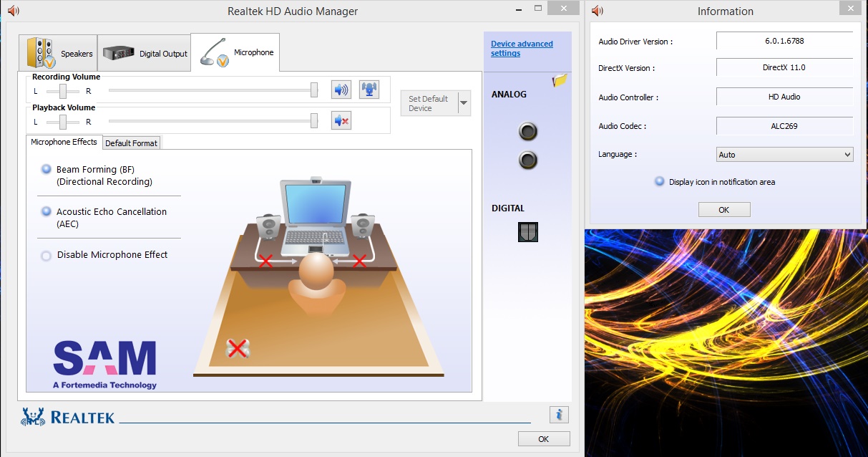Click the Realtek crab logo
This screenshot has width=868, height=457.
coord(33,417)
